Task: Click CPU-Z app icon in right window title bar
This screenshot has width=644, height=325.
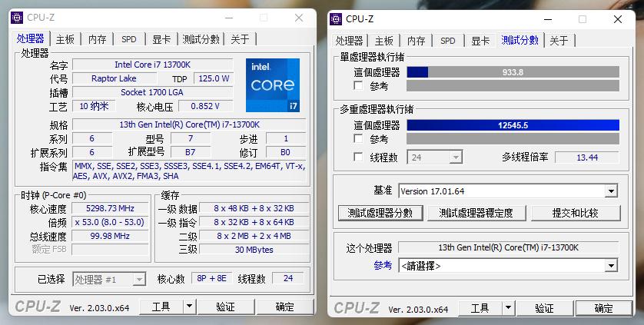Action: [x=336, y=19]
